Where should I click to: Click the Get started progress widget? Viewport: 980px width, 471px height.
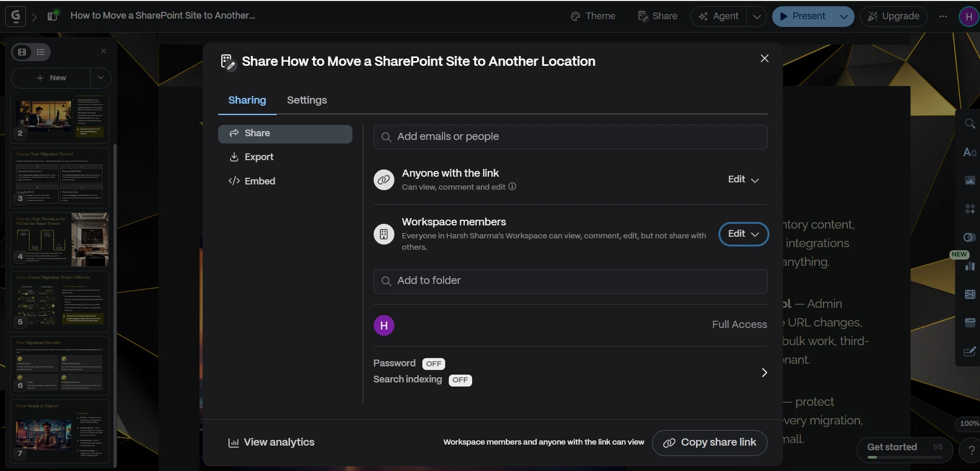pyautogui.click(x=905, y=450)
